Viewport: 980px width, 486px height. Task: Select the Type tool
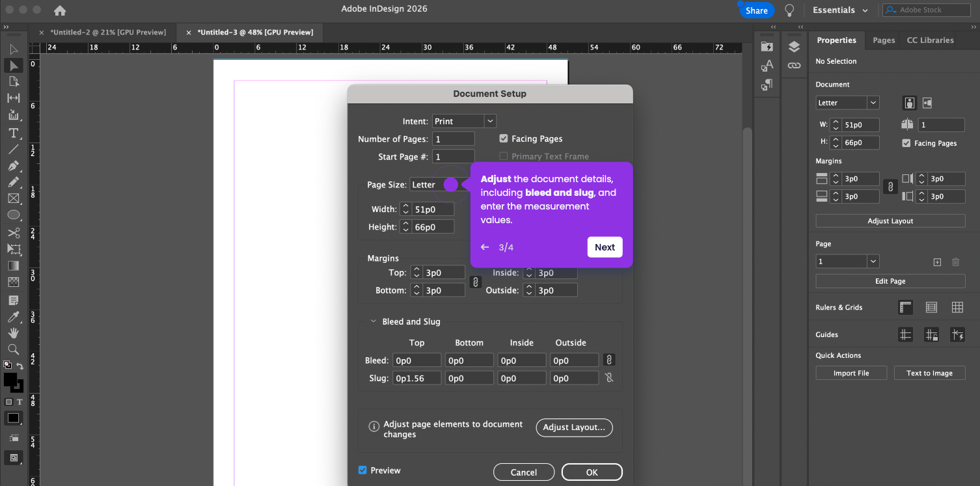pos(14,133)
